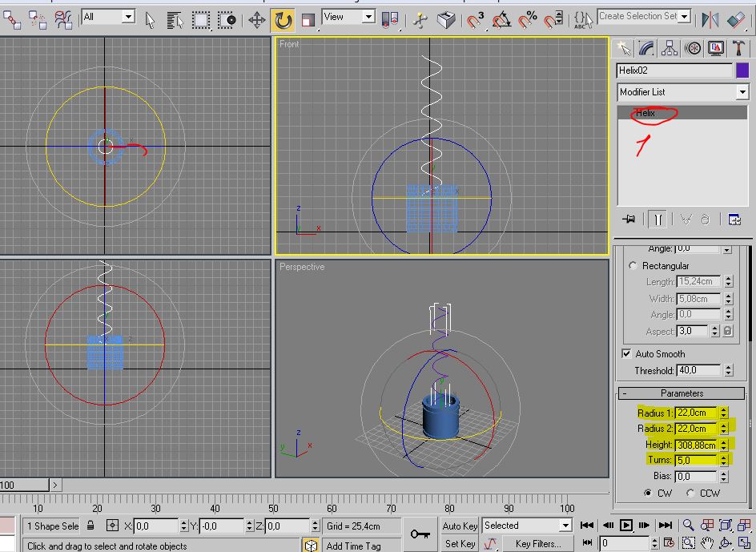Click the purple object color swatch

(x=742, y=71)
